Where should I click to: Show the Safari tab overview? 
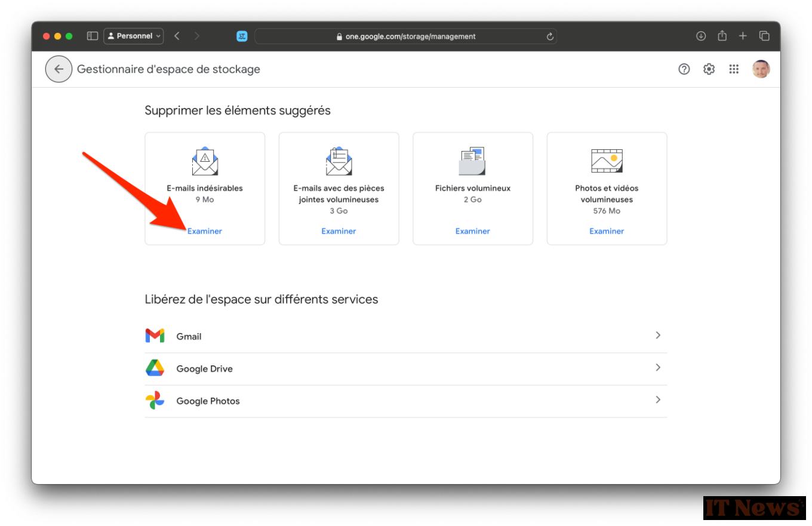[x=764, y=36]
